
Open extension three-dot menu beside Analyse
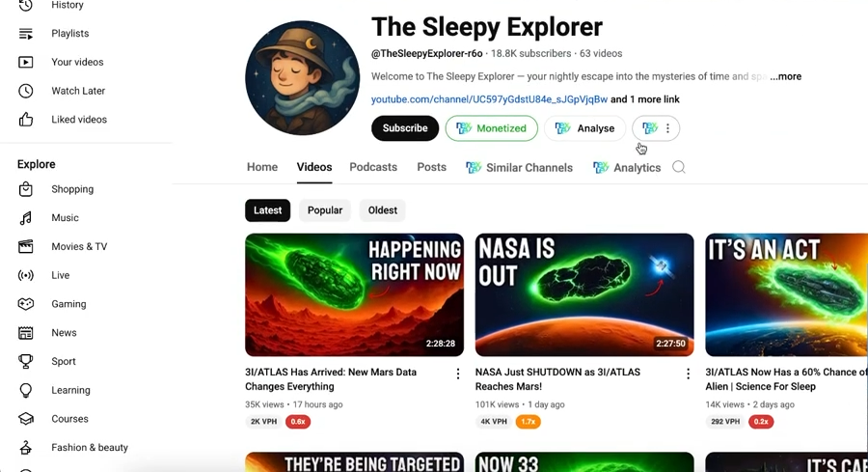pyautogui.click(x=667, y=128)
